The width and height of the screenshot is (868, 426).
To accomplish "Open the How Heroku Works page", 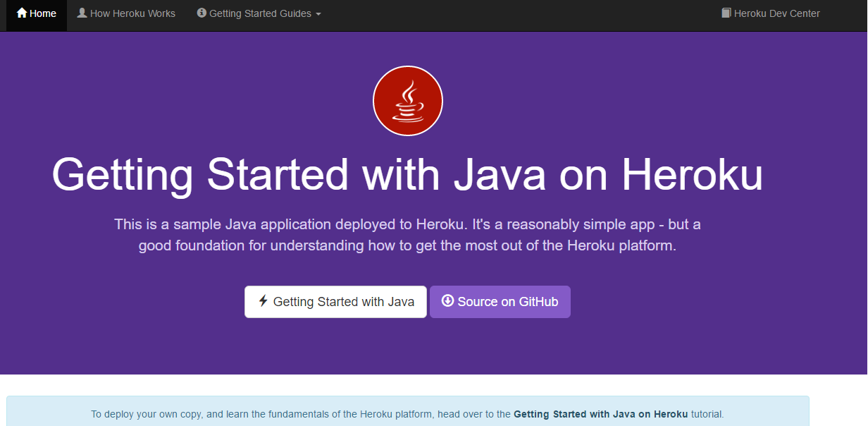I will click(125, 13).
